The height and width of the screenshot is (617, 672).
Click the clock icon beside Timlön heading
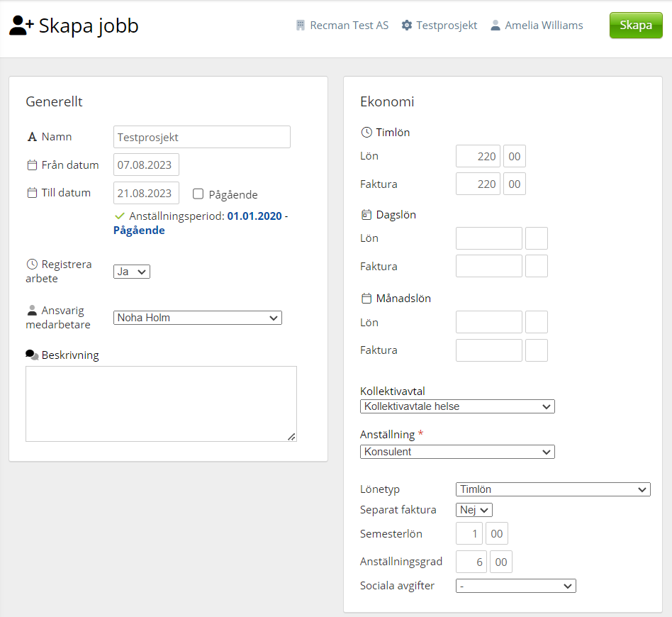[366, 133]
